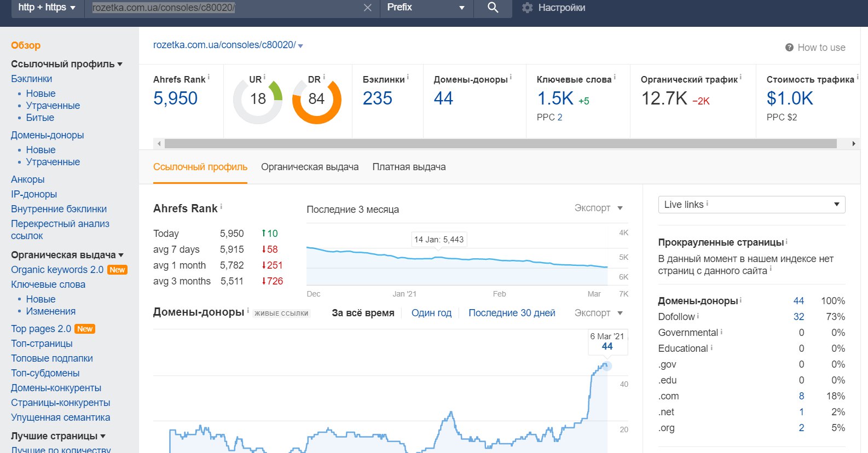868x453 pixels.
Task: Open IP-доноры sidebar link
Action: (x=34, y=194)
